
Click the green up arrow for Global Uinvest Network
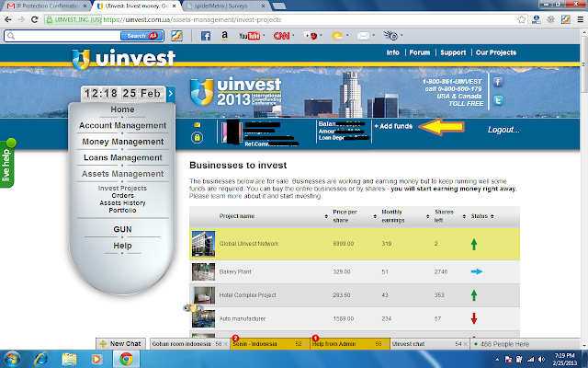474,244
